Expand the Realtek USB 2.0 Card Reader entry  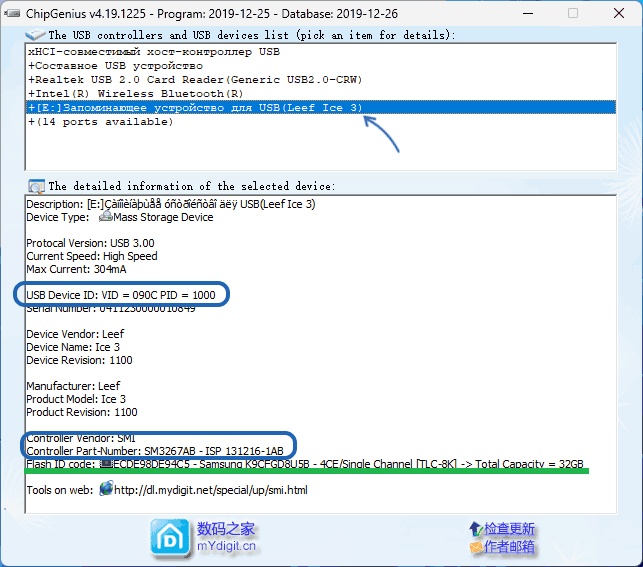click(195, 79)
